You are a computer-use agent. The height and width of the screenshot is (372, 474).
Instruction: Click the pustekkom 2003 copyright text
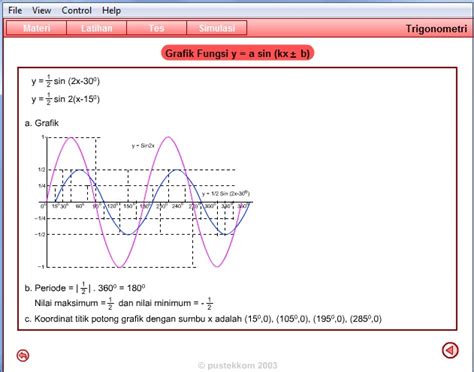tap(237, 366)
